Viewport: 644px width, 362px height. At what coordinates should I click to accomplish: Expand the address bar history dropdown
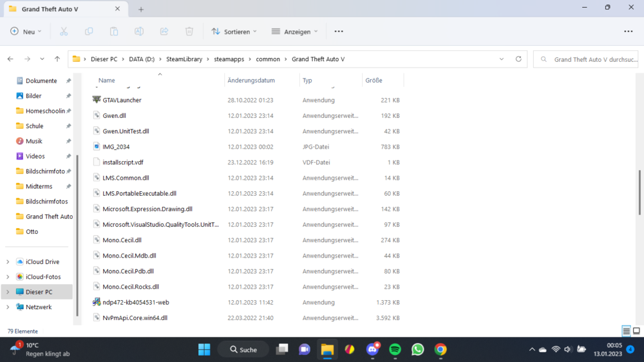coord(502,59)
